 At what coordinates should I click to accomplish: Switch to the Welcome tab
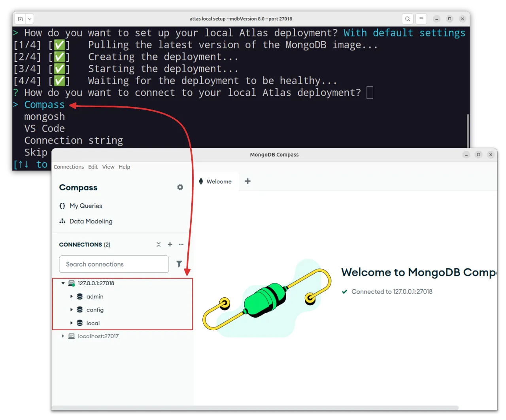219,182
